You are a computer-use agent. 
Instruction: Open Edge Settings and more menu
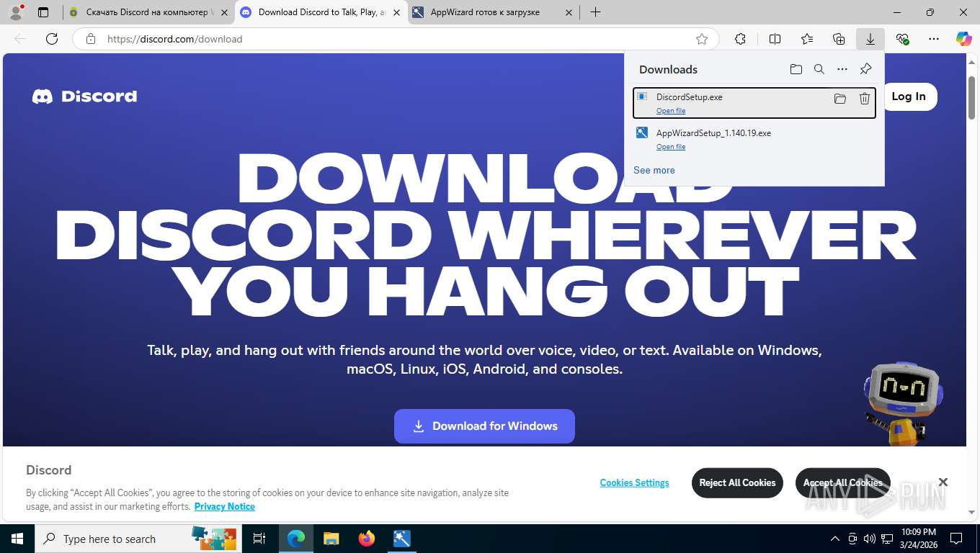[x=934, y=39]
